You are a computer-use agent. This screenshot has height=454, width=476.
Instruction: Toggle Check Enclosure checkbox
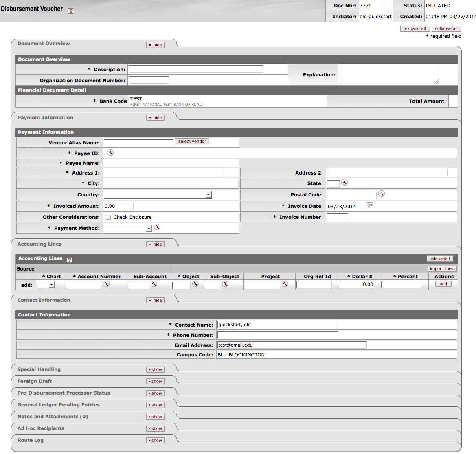(x=108, y=217)
